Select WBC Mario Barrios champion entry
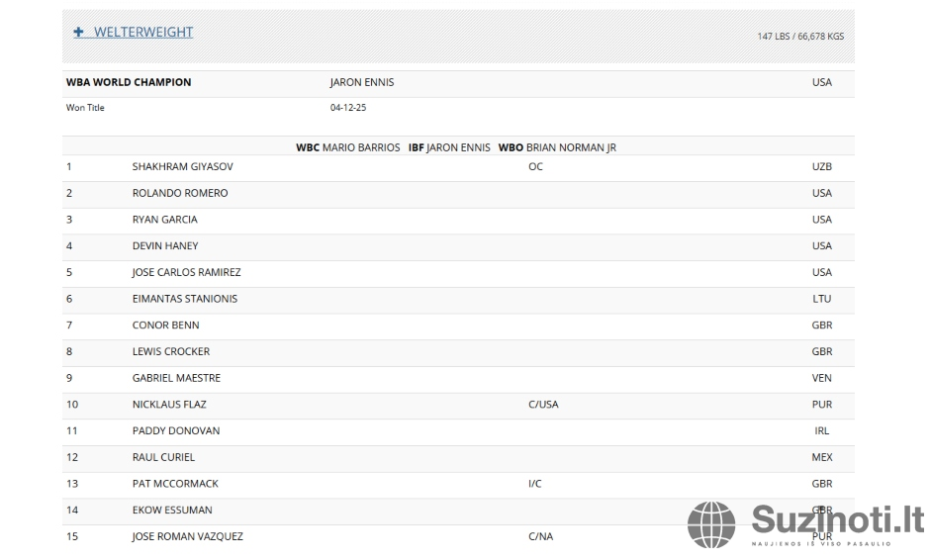This screenshot has width=930, height=560. [349, 147]
